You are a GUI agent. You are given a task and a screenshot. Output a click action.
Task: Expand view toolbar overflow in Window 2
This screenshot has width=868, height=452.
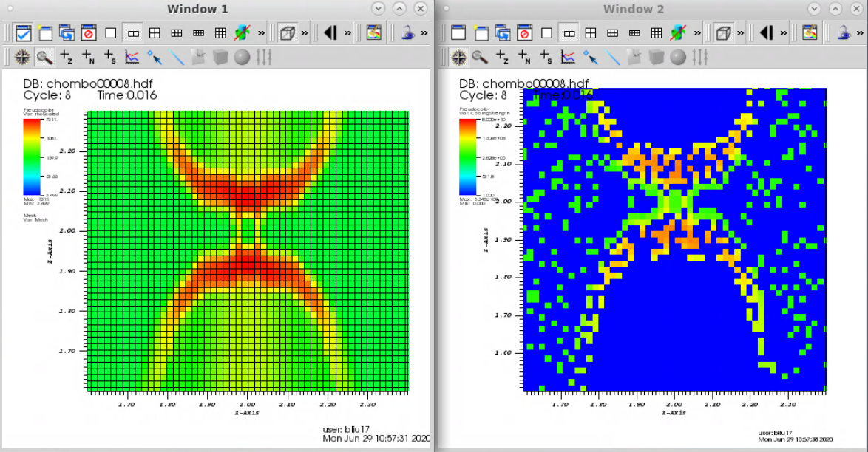click(x=741, y=33)
